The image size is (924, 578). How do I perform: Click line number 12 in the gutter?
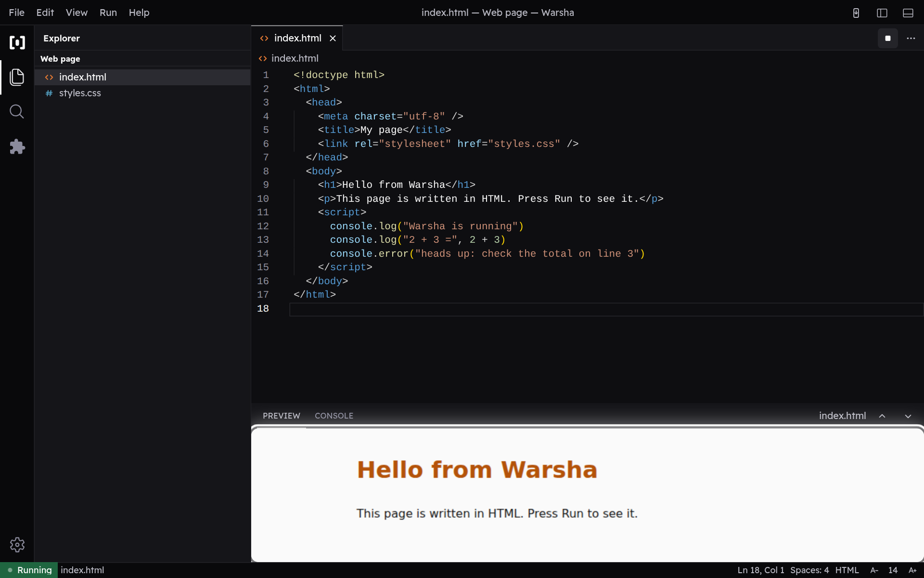click(x=263, y=226)
